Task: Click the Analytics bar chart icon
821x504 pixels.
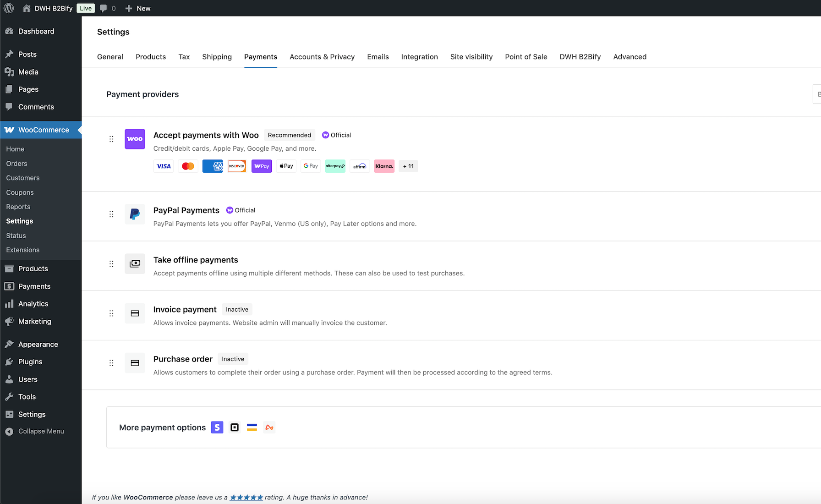Action: pos(9,304)
